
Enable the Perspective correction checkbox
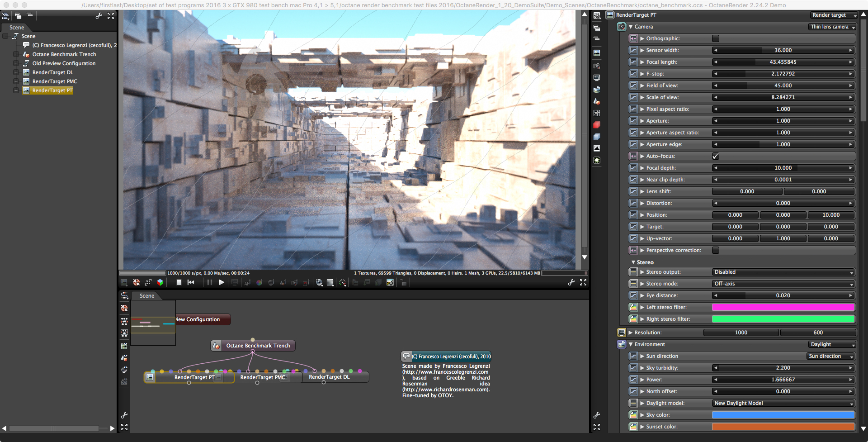716,250
